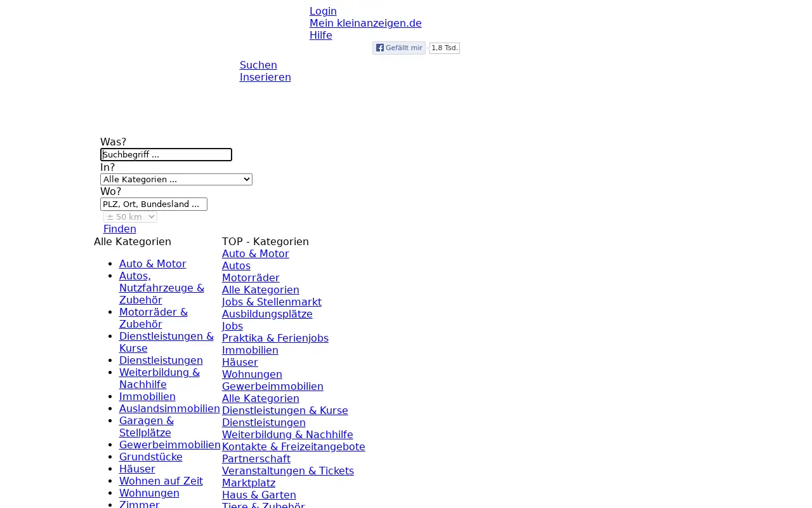The width and height of the screenshot is (812, 508).
Task: Click the 'PLZ, Ort, Bundesland ...' location field
Action: pyautogui.click(x=154, y=204)
